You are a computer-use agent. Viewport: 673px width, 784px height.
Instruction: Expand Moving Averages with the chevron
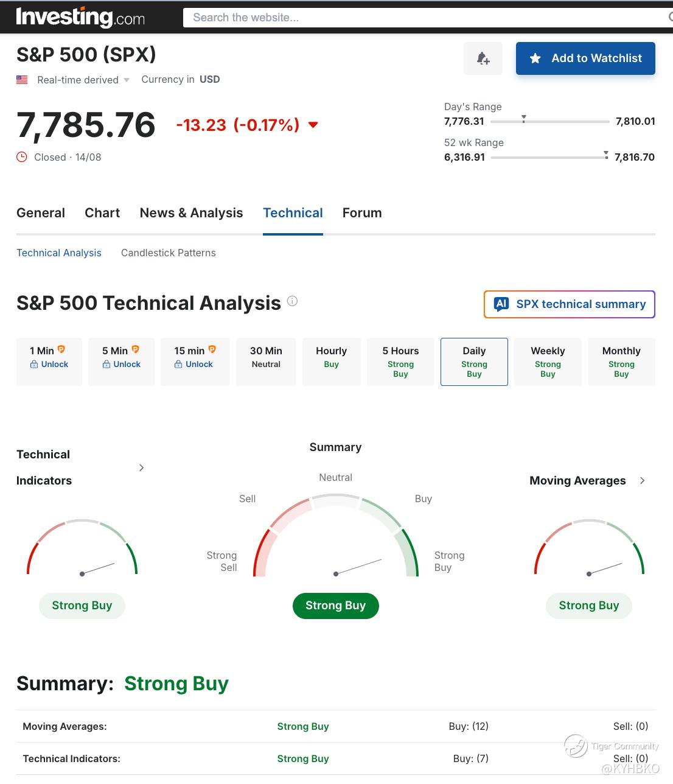643,480
